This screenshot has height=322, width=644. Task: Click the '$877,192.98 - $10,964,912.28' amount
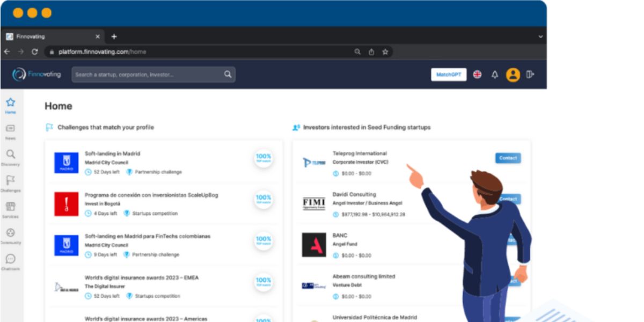(374, 215)
